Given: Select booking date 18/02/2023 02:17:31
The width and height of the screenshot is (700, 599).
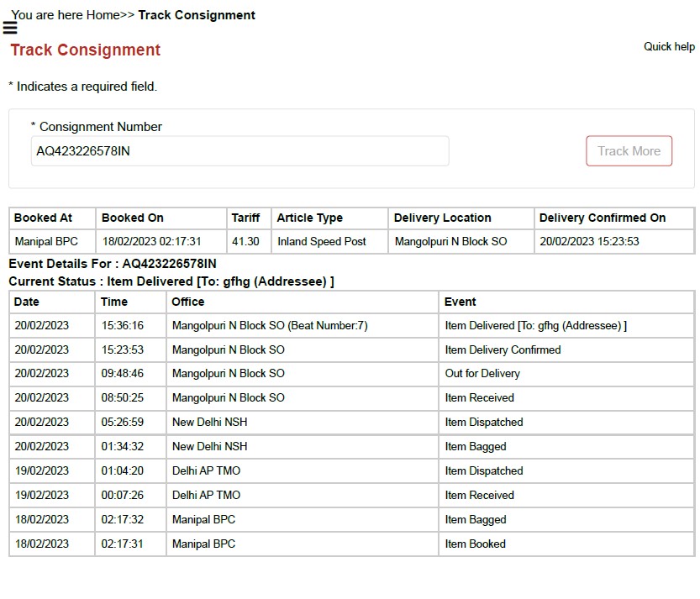Looking at the screenshot, I should (152, 241).
